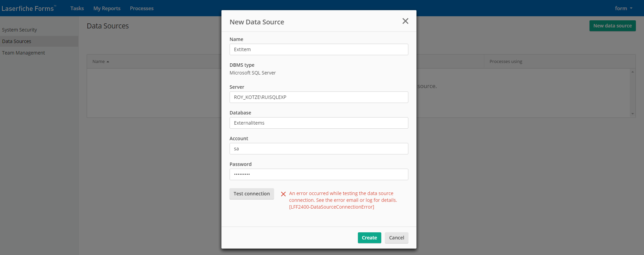
Task: Expand the form user dropdown
Action: point(623,8)
